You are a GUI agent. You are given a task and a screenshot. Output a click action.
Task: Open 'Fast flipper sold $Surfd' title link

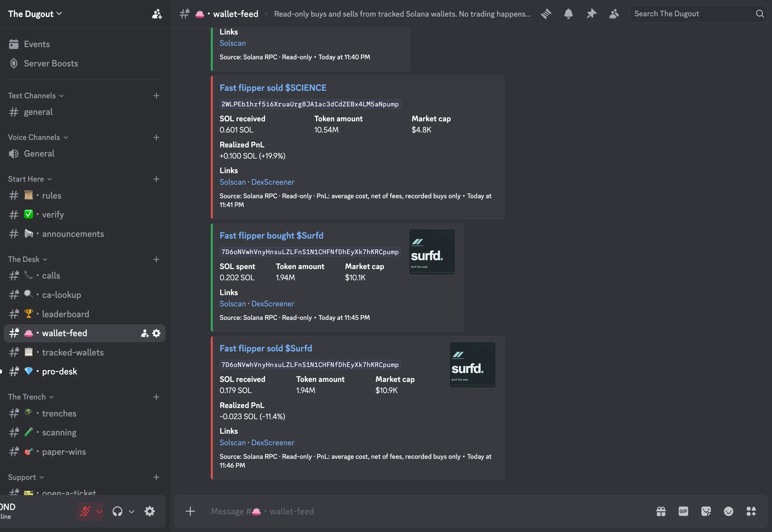point(266,349)
